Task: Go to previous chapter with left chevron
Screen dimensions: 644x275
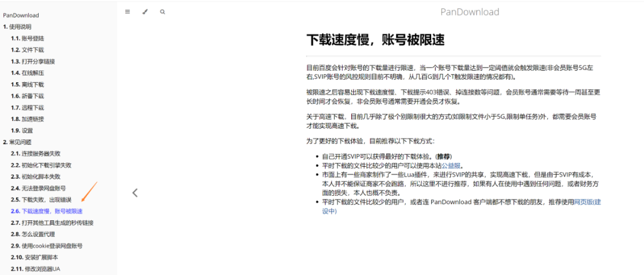Action: coord(135,193)
